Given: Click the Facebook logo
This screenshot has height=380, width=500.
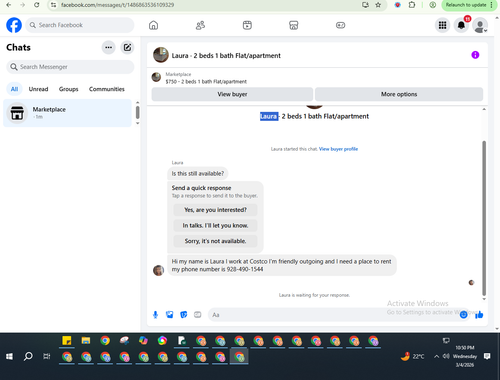Looking at the screenshot, I should [x=14, y=25].
